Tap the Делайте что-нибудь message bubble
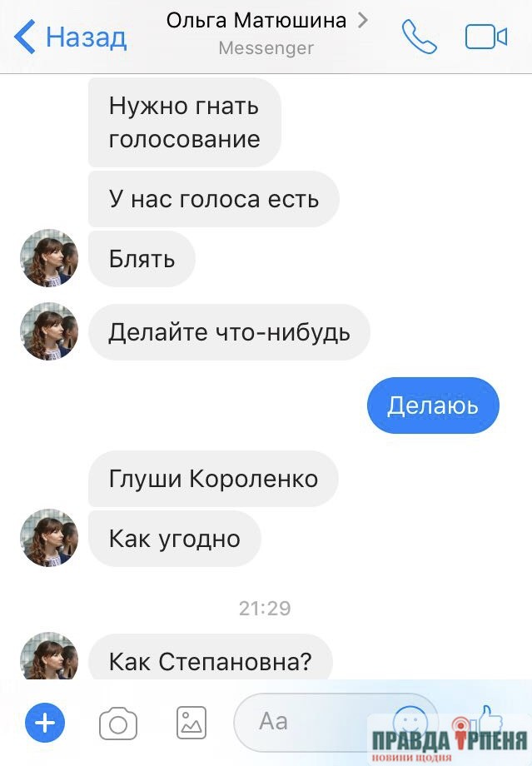Viewport: 532px width, 766px height. pyautogui.click(x=229, y=332)
